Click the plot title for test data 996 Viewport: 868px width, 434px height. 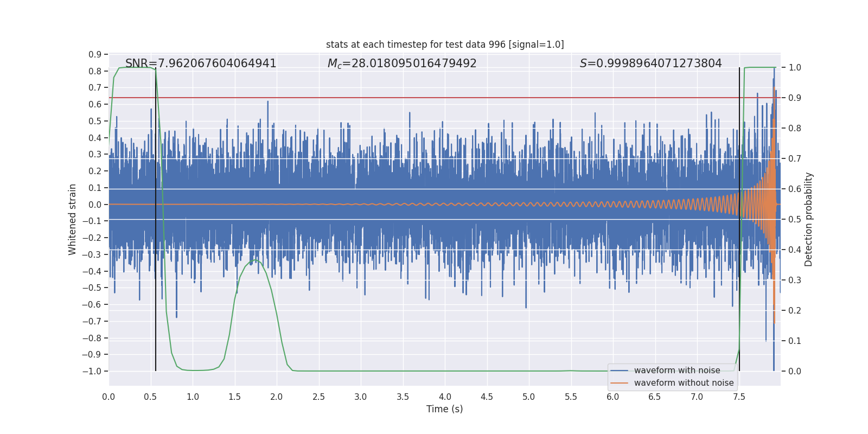pyautogui.click(x=445, y=44)
